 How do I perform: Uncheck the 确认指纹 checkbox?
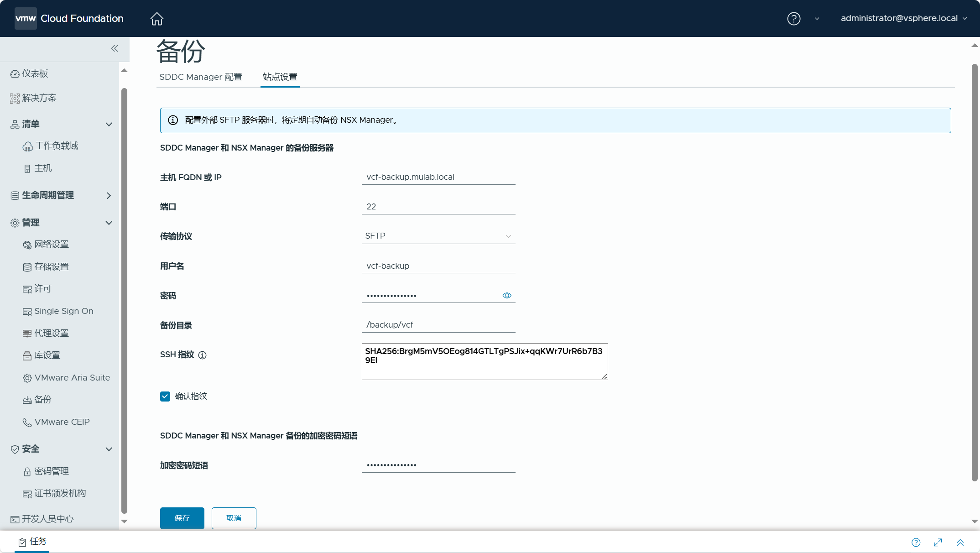pos(165,396)
